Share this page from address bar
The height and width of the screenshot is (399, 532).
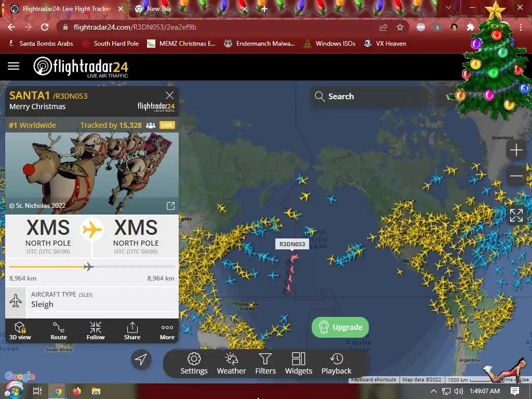click(x=383, y=27)
